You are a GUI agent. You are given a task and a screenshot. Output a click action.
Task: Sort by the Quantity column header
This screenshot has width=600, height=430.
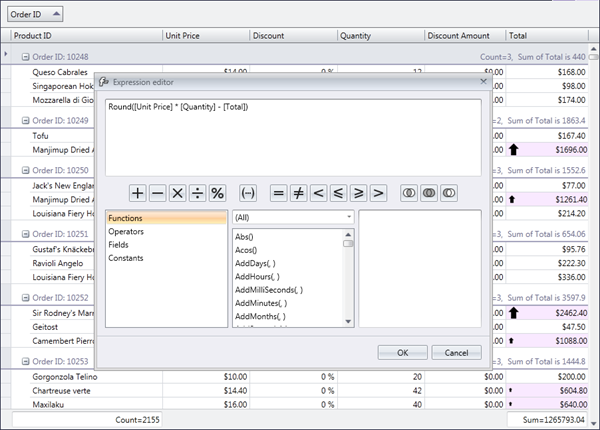point(381,36)
